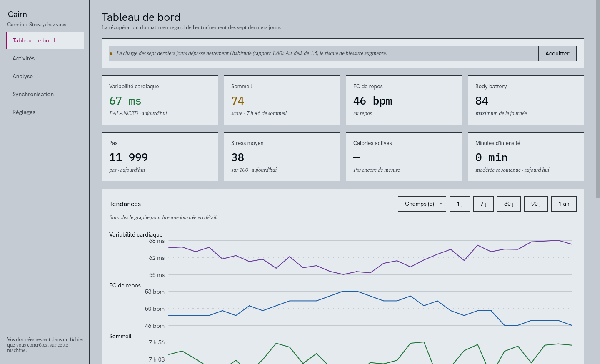
Task: Select the 90 j trend range
Action: (536, 204)
